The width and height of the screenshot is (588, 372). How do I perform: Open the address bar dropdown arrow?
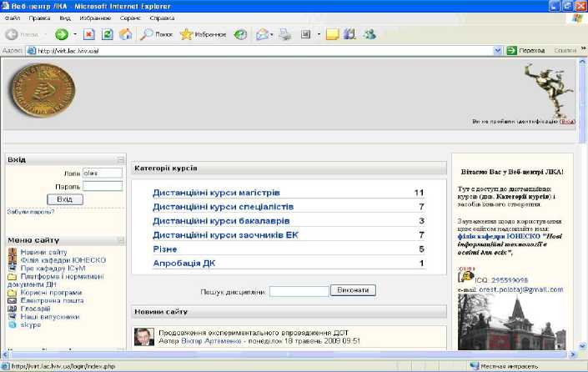click(x=498, y=51)
